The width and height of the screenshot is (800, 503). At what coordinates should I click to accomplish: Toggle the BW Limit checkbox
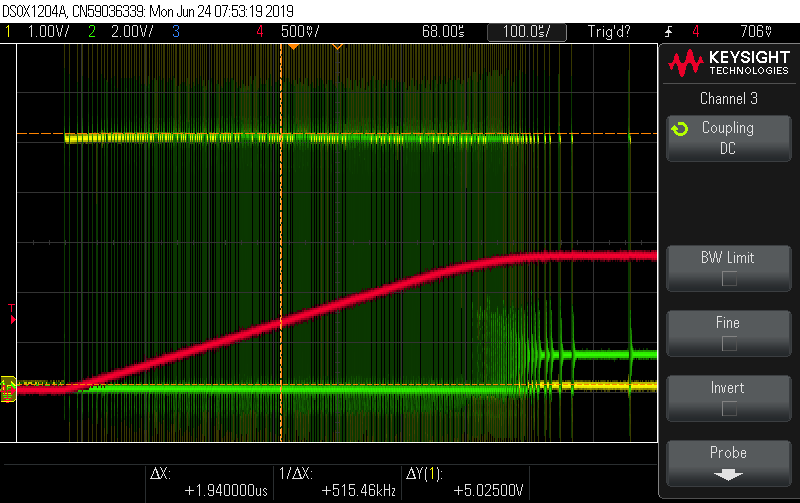[729, 279]
